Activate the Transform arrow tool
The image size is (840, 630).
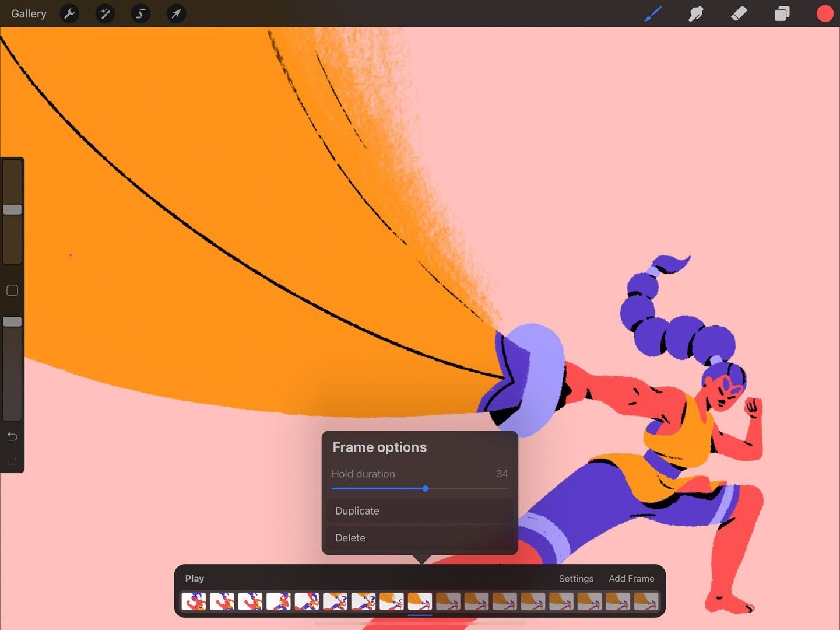[176, 13]
